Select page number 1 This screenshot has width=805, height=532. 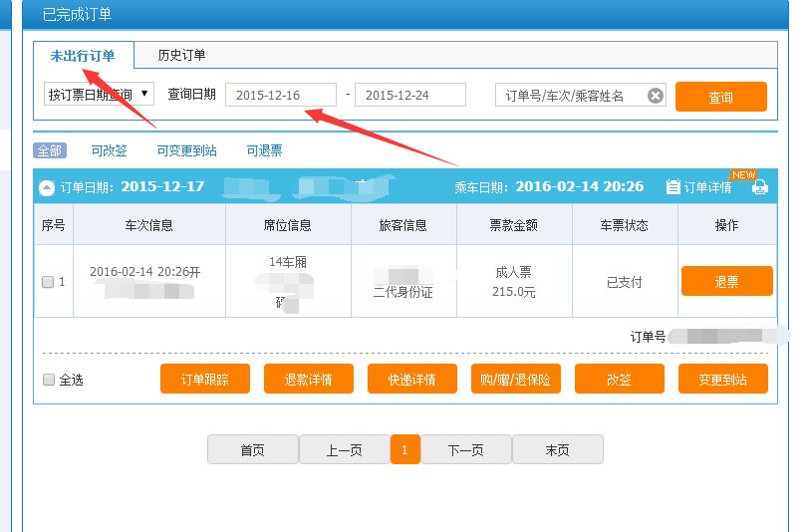point(405,450)
